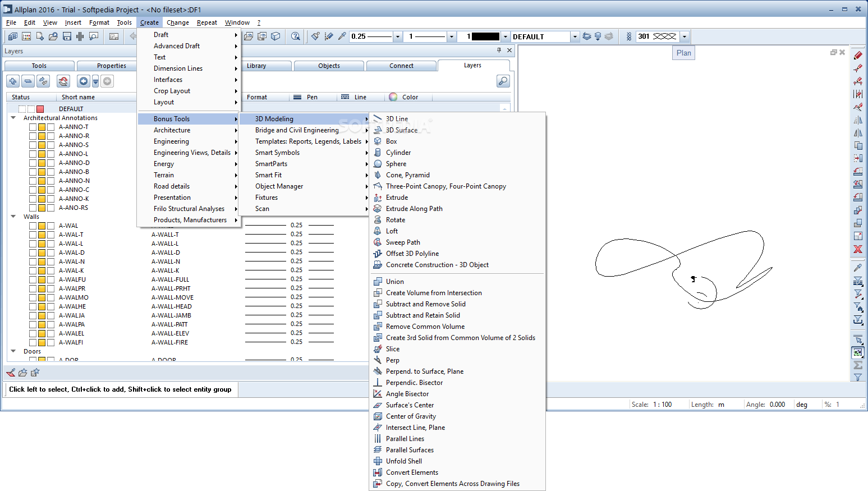Toggle first status checkbox of A-ANO-RS

[x=33, y=208]
